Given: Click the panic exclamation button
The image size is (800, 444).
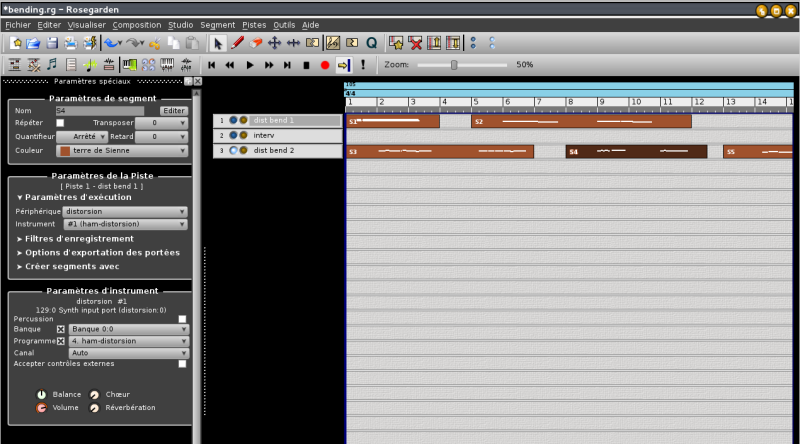Looking at the screenshot, I should 363,65.
